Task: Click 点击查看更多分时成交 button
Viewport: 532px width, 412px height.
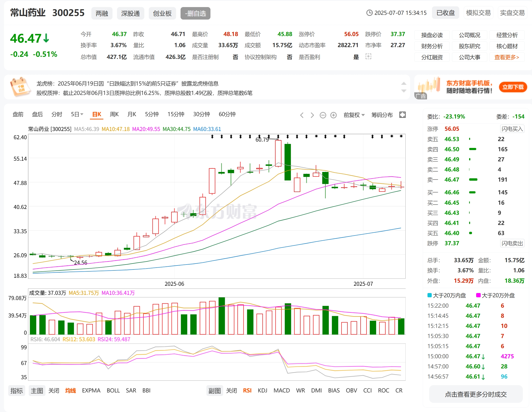Action: 476,394
